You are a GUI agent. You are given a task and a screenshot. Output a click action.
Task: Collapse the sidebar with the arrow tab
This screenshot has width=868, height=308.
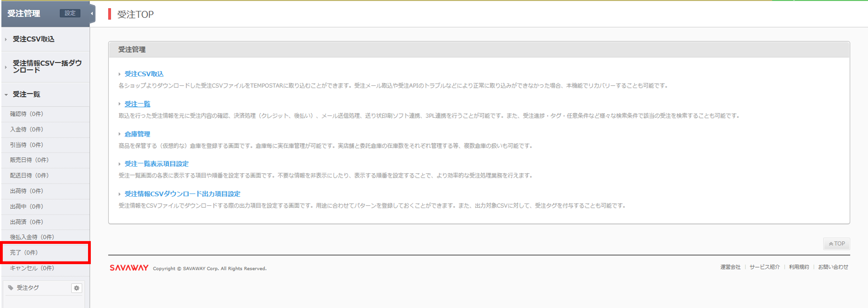click(92, 13)
